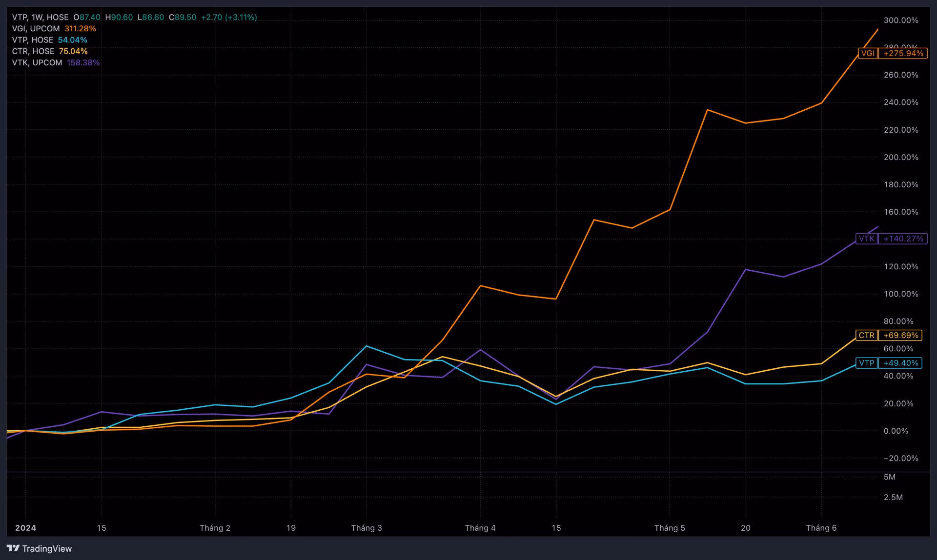Click the Tháng 6 time axis label
Screen dimensions: 937x560
pos(821,528)
